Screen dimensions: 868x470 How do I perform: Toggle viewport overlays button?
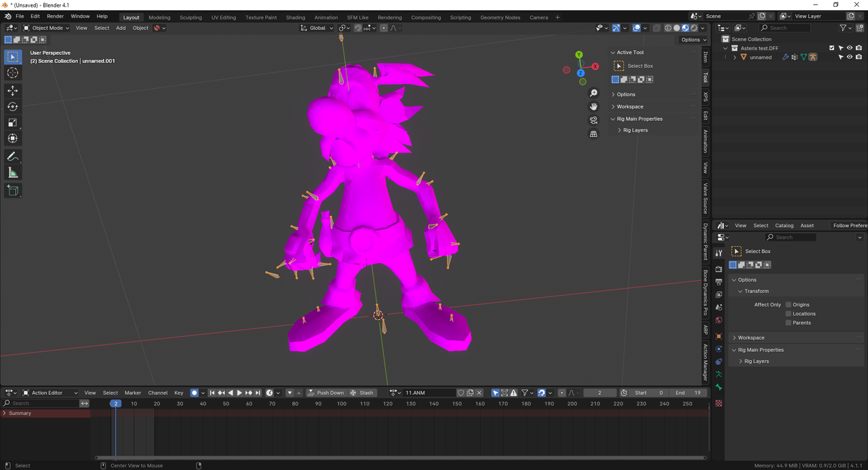click(637, 28)
